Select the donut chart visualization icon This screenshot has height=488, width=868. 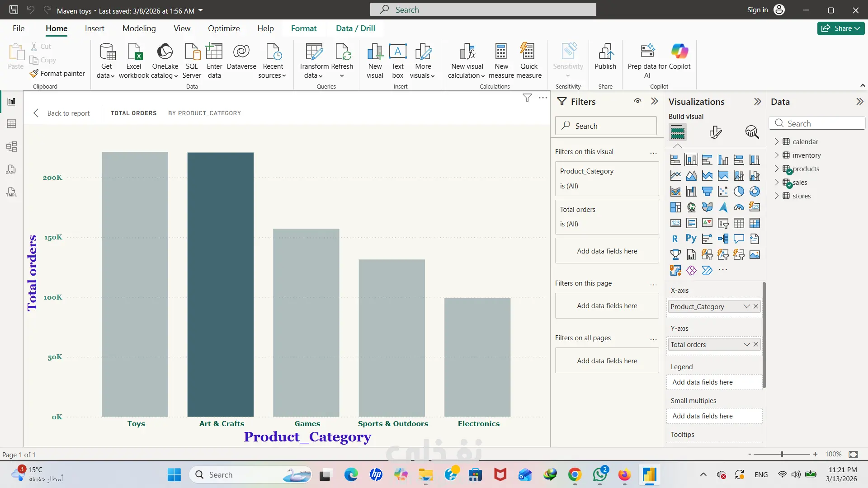[755, 192]
